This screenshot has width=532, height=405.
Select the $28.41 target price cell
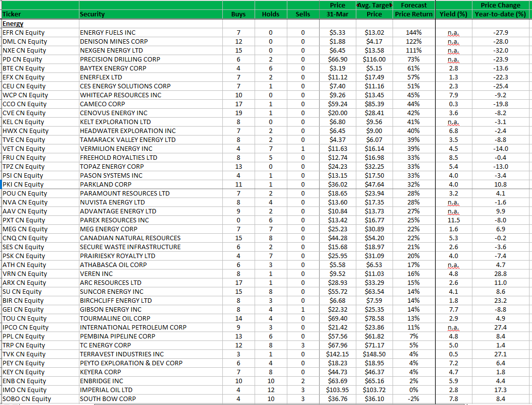coord(374,113)
